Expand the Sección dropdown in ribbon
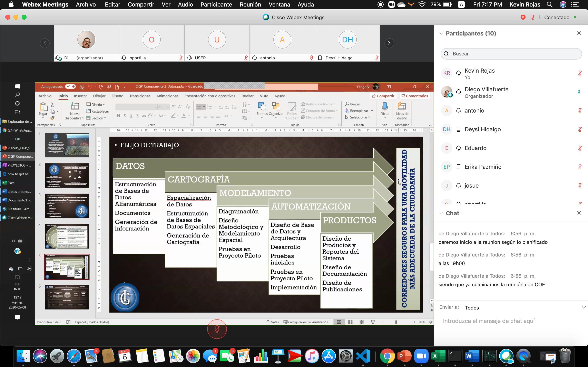Viewport: 588px width, 367px height. (x=98, y=118)
